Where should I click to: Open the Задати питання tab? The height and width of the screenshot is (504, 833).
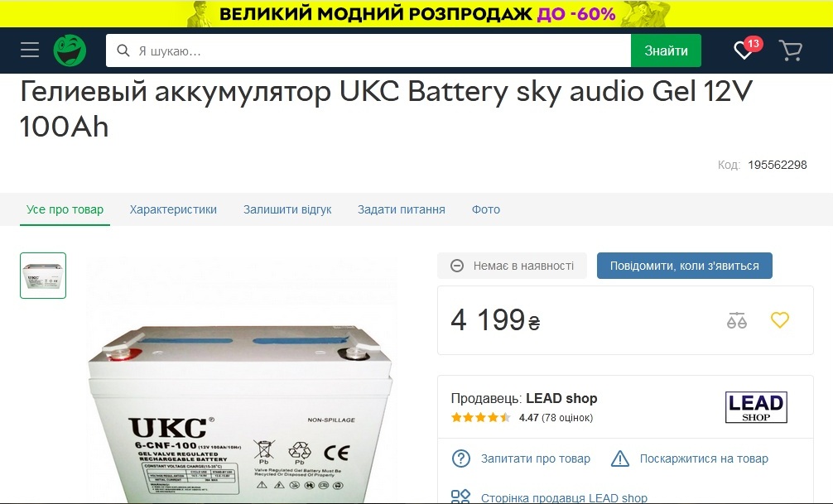401,209
